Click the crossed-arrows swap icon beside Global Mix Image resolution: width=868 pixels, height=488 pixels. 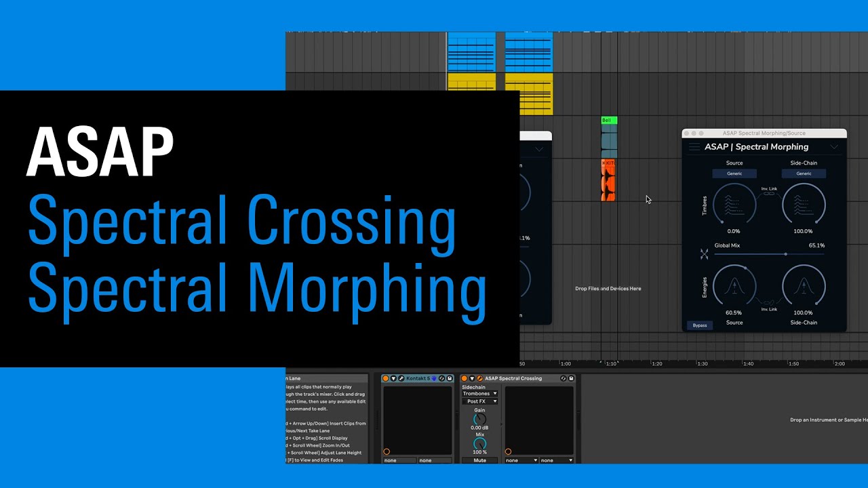704,254
